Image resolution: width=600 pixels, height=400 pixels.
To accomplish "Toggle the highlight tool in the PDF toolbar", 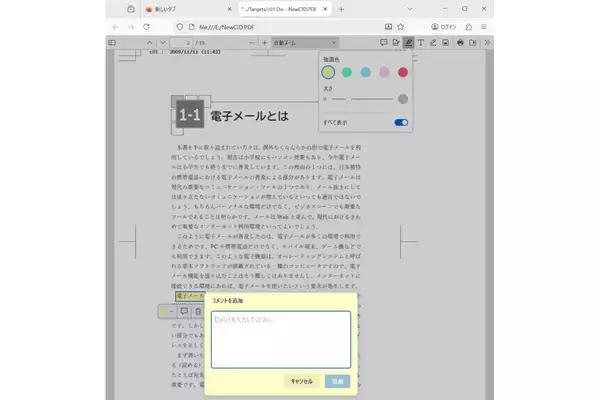I will pyautogui.click(x=409, y=43).
